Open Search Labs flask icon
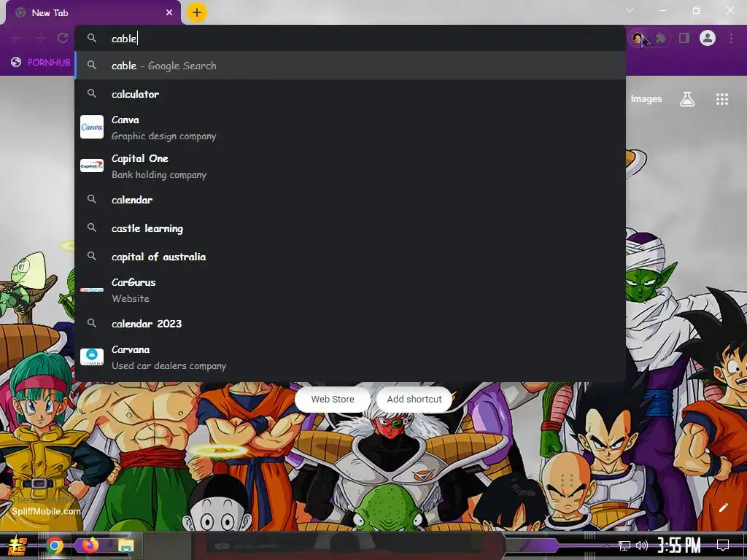The height and width of the screenshot is (560, 747). [687, 99]
